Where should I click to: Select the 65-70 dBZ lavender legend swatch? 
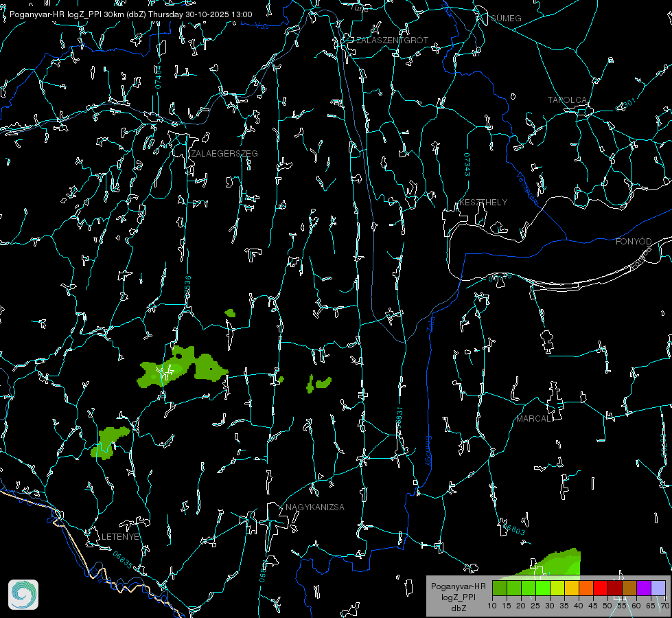(x=658, y=588)
